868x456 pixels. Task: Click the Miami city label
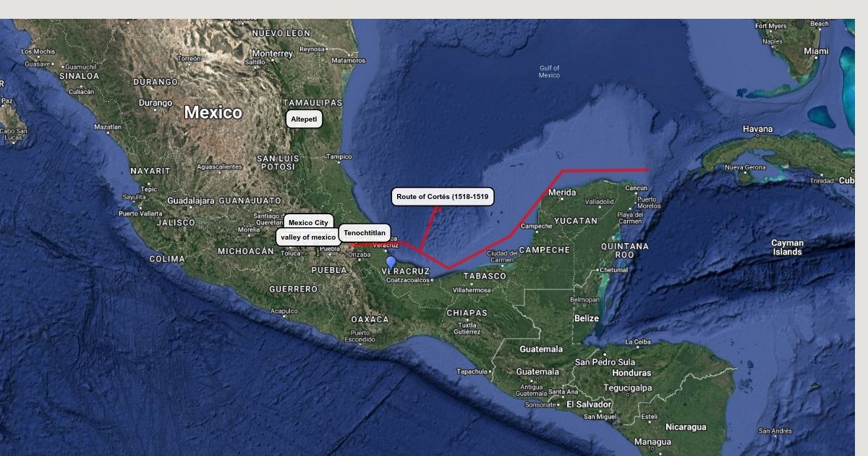tap(816, 51)
